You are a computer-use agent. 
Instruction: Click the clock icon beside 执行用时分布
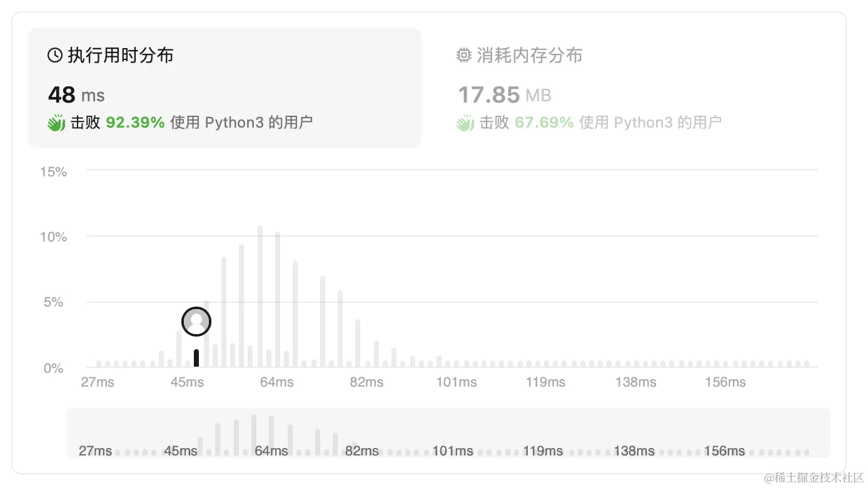point(55,56)
